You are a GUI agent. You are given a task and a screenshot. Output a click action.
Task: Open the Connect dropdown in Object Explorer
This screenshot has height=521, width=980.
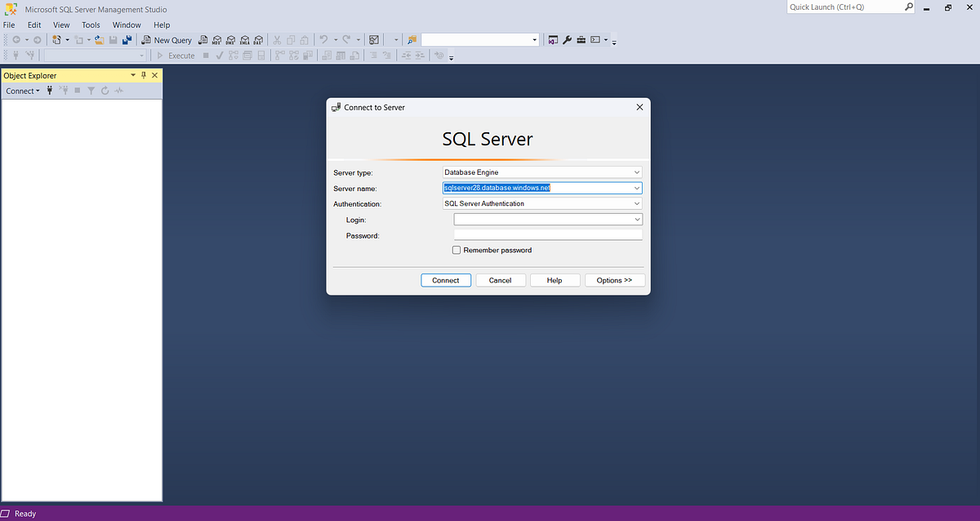pos(23,91)
